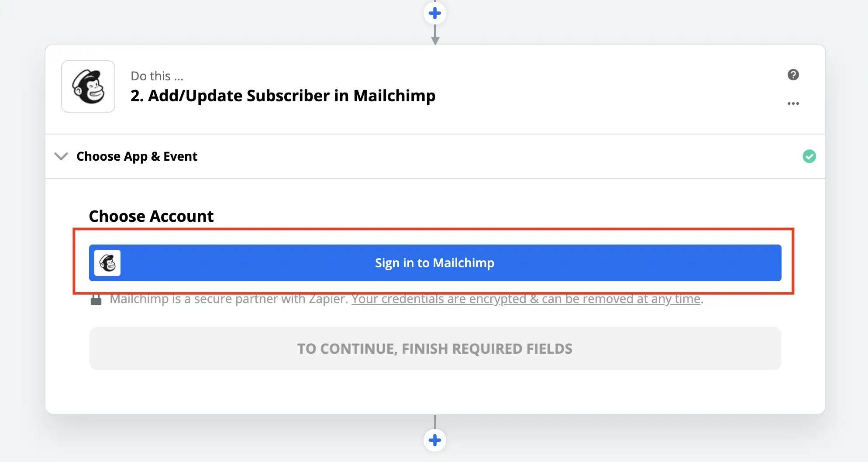Viewport: 868px width, 462px height.
Task: Click the To Continue, Finish Required Fields button
Action: pyautogui.click(x=435, y=348)
